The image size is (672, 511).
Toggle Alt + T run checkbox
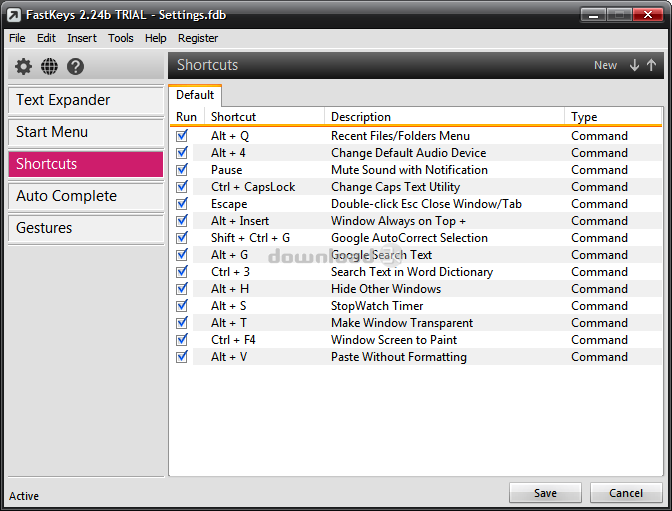[182, 323]
